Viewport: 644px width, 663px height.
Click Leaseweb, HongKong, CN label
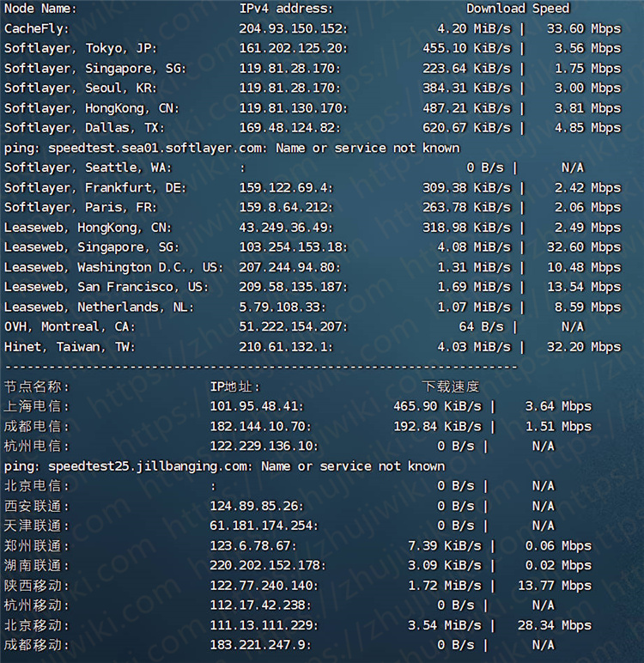click(88, 228)
